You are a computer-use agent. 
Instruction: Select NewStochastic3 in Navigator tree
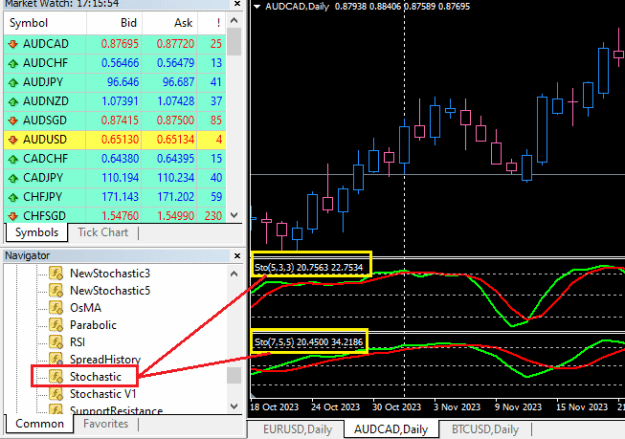(110, 274)
